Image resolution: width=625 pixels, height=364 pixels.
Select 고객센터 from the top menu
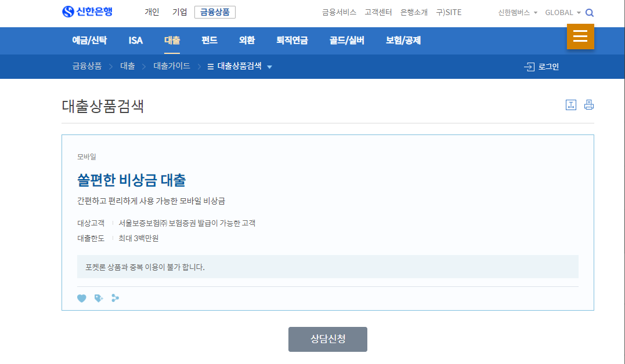click(378, 12)
